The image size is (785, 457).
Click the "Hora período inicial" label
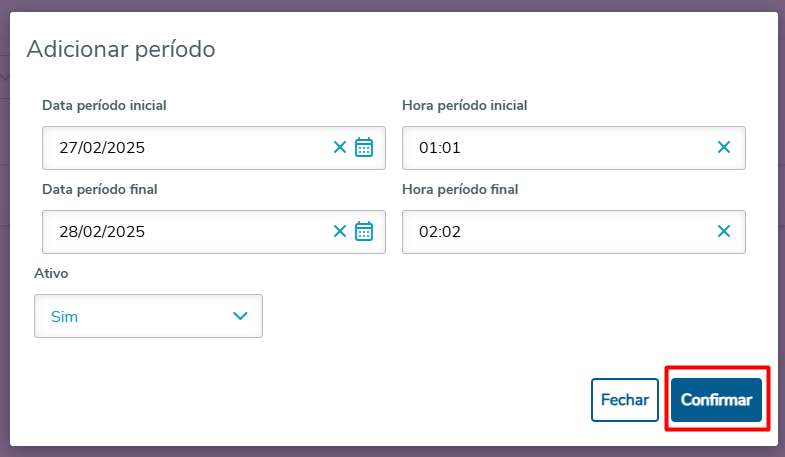[x=464, y=105]
